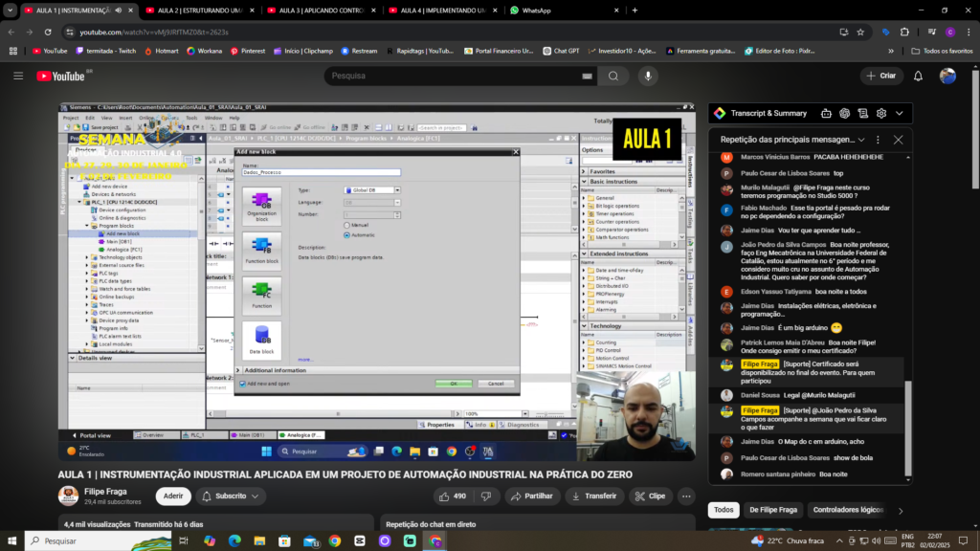Open Chrome from the Windows taskbar
This screenshot has height=551, width=980.
(334, 541)
